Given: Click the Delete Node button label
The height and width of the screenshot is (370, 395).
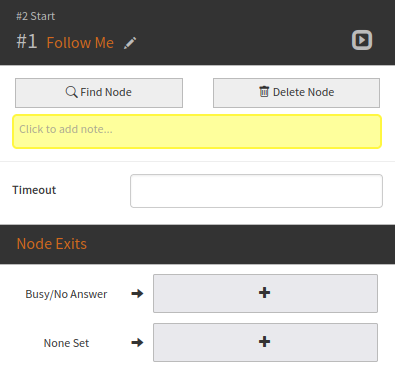Looking at the screenshot, I should point(303,92).
